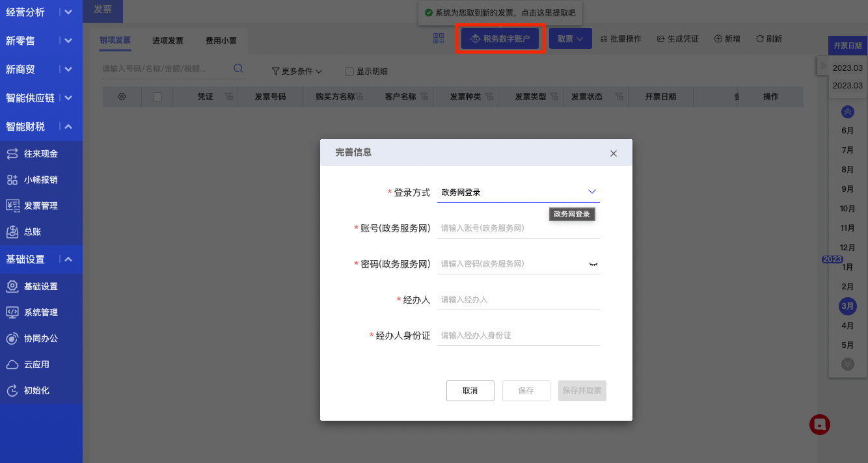Viewport: 868px width, 463px height.
Task: Click the 账号(政务服务网) input field
Action: pos(519,228)
